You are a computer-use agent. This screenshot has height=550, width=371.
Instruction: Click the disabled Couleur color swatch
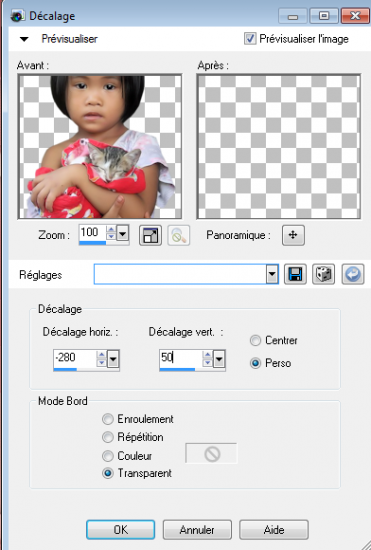(211, 454)
